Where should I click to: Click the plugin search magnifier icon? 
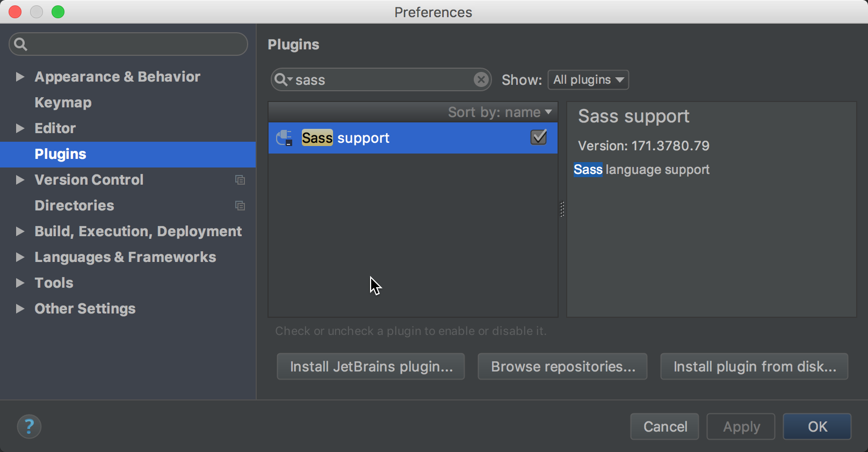[281, 80]
